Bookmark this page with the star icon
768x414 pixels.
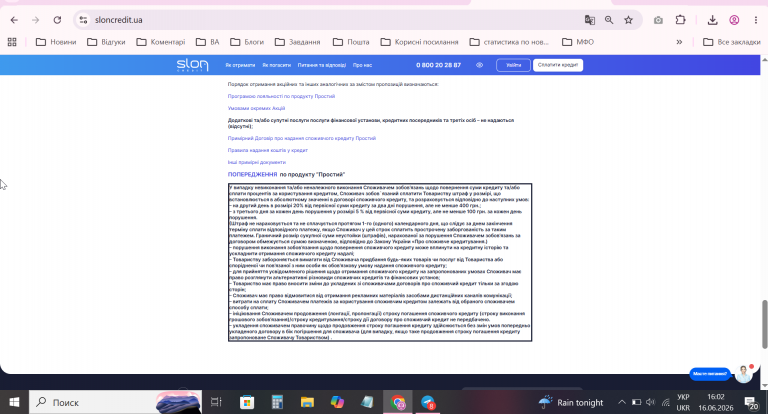coord(628,20)
